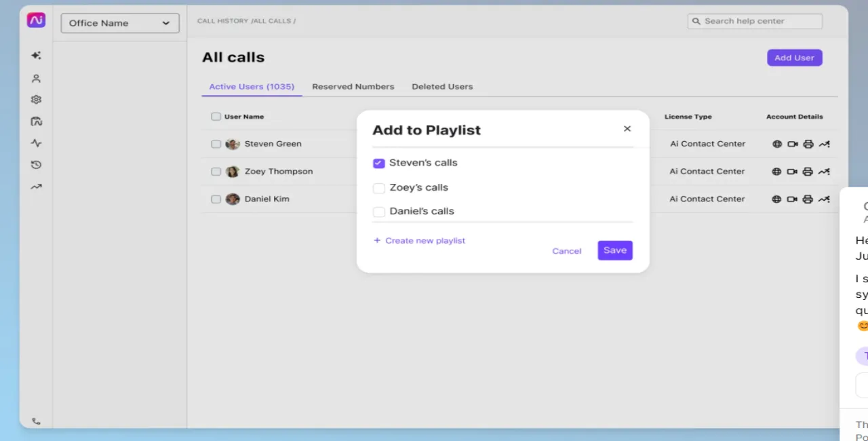Click the Daniel's calls playlist label

point(422,211)
